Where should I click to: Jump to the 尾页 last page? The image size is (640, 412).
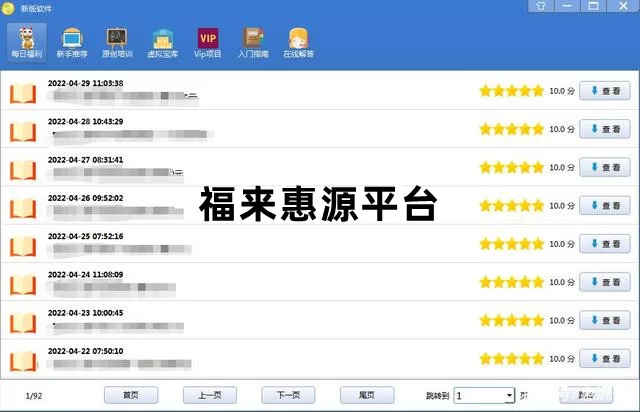click(x=366, y=395)
